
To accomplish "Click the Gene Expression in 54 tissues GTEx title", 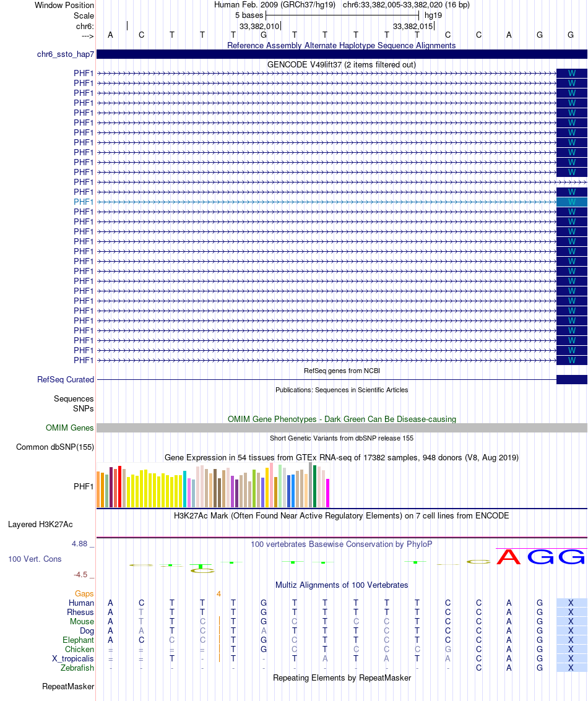I will (x=342, y=458).
